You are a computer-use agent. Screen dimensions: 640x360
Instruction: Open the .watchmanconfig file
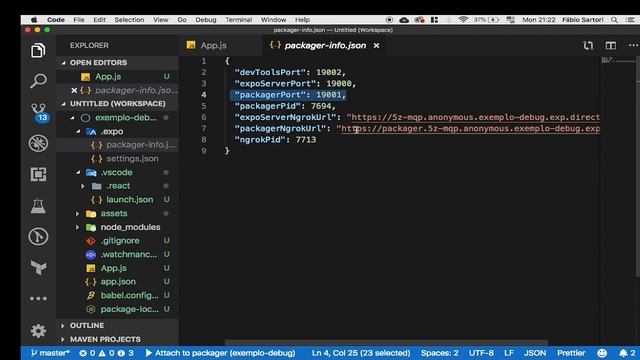coord(117,254)
